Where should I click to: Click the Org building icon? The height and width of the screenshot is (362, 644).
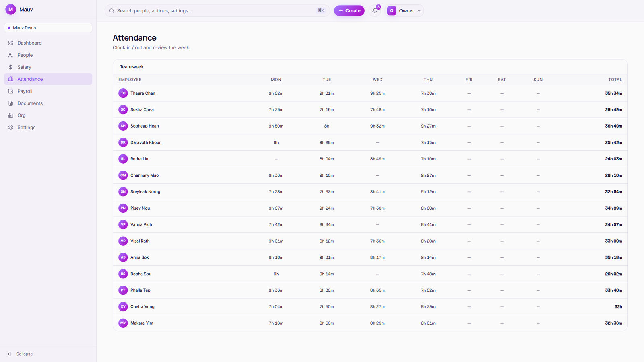point(11,115)
